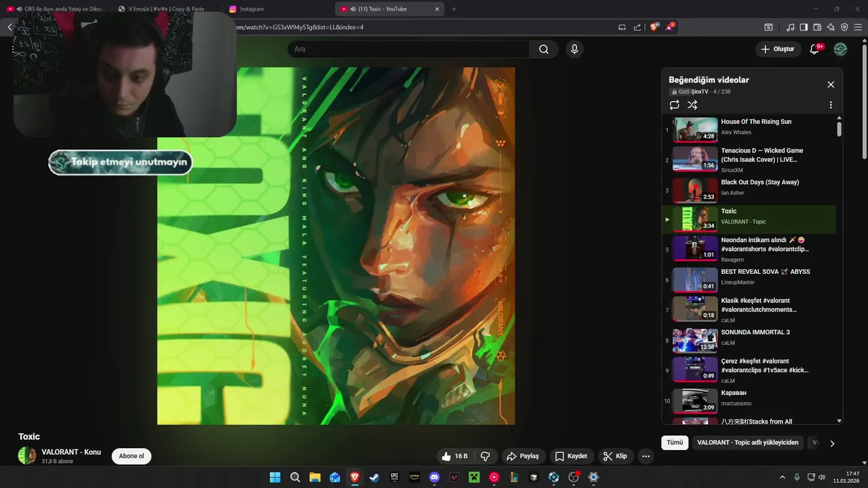Open tab search toolbar icon
868x488 pixels.
pos(768,27)
